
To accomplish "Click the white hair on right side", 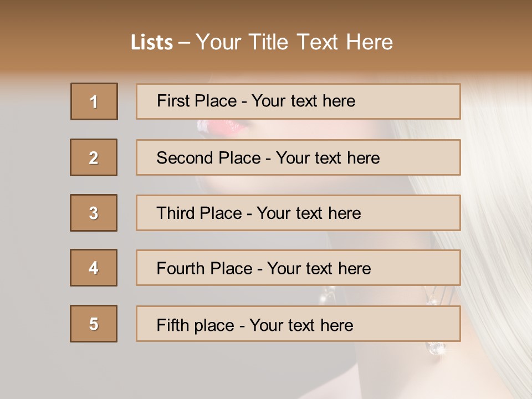I will point(499,238).
